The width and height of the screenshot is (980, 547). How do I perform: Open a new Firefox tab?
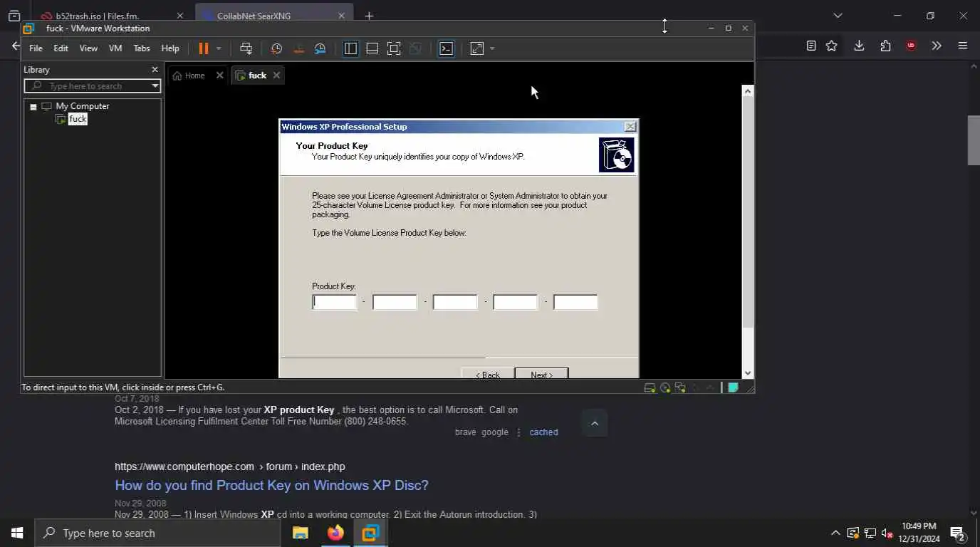click(x=369, y=16)
